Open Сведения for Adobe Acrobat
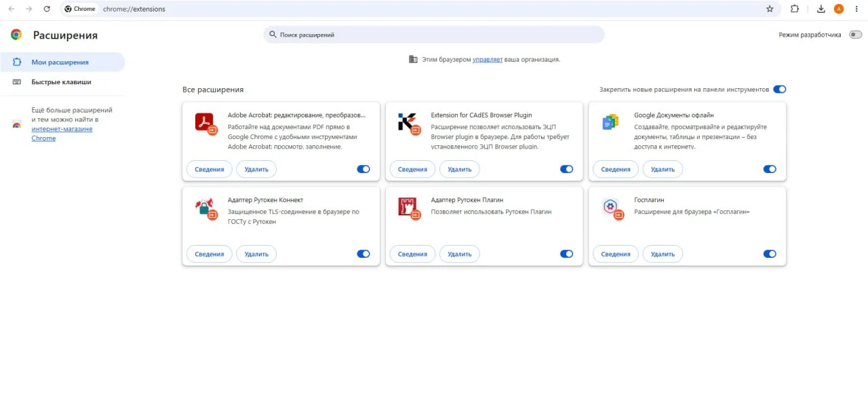 [x=210, y=169]
